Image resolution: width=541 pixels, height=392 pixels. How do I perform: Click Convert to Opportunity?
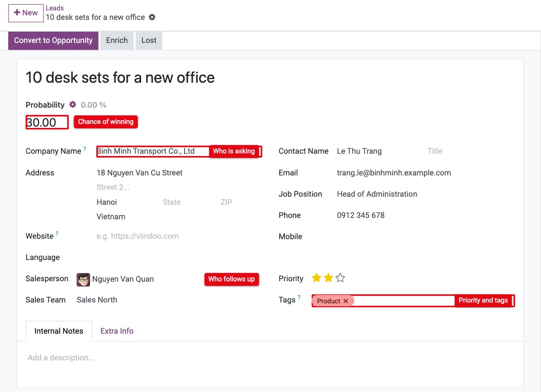53,40
